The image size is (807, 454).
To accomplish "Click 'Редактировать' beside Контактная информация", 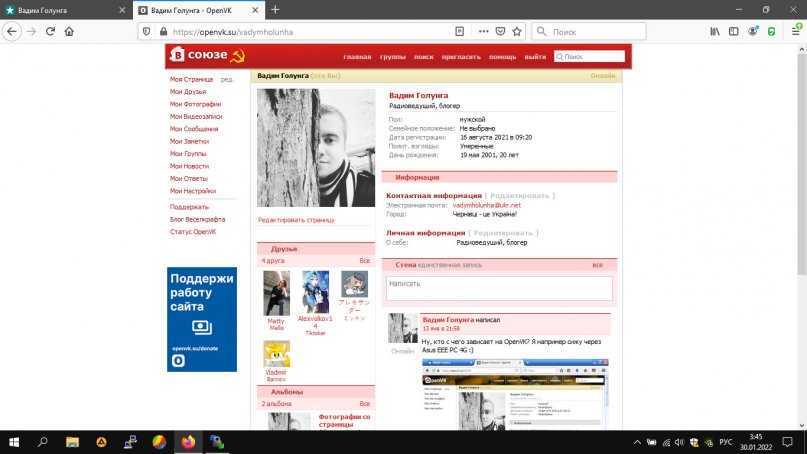I will tap(520, 196).
